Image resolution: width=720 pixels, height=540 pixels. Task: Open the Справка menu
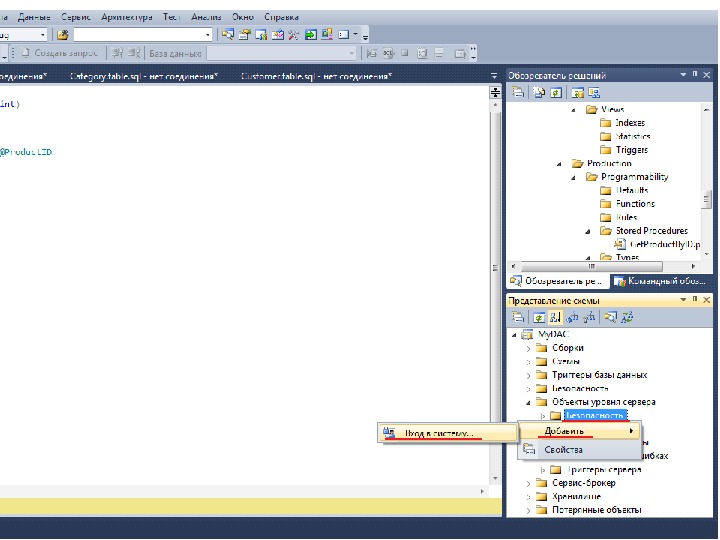coord(281,17)
